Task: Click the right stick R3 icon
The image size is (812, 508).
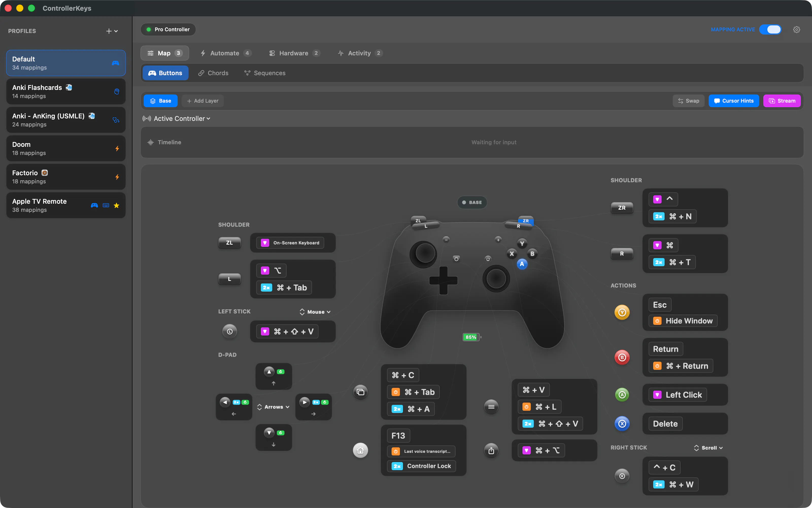Action: point(622,476)
